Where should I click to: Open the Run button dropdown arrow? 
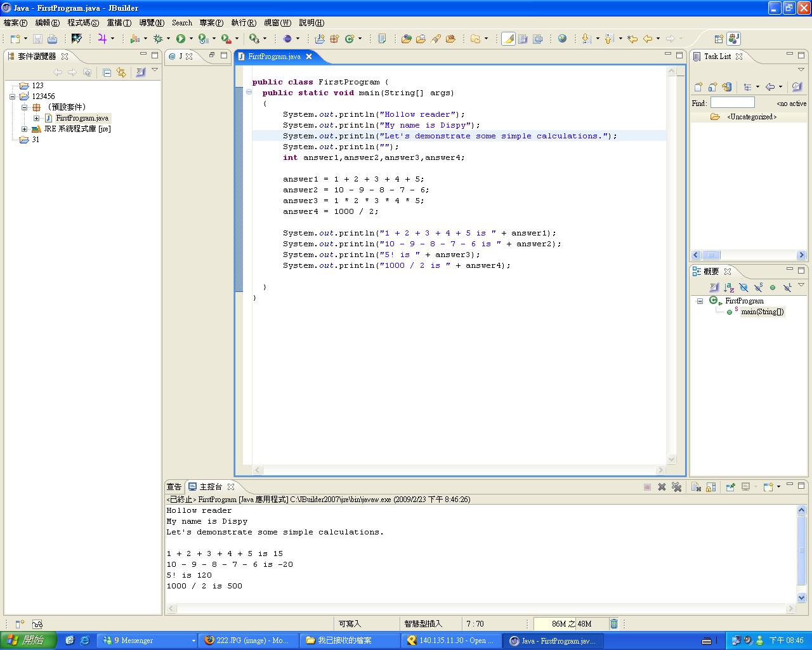(x=190, y=39)
